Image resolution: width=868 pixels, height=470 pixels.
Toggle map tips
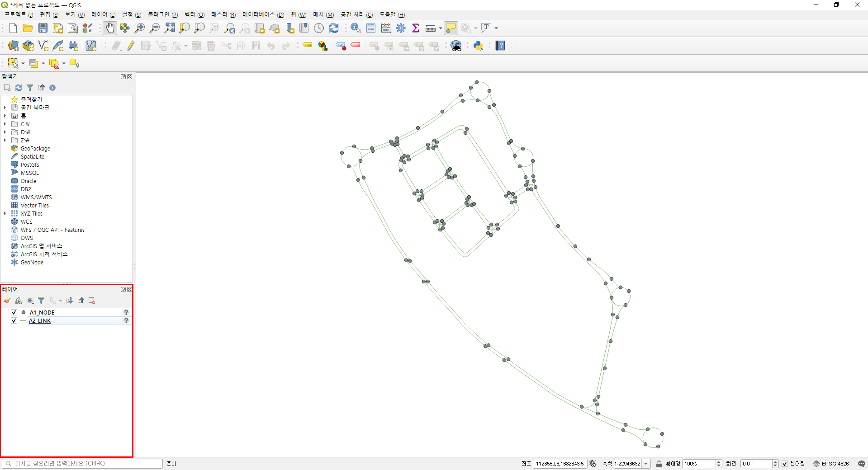pos(451,28)
